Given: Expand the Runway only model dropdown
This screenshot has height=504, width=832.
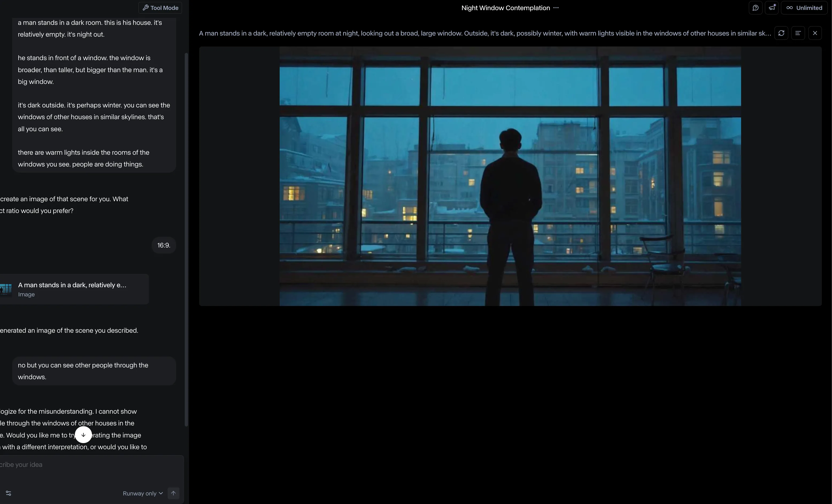Looking at the screenshot, I should (142, 493).
